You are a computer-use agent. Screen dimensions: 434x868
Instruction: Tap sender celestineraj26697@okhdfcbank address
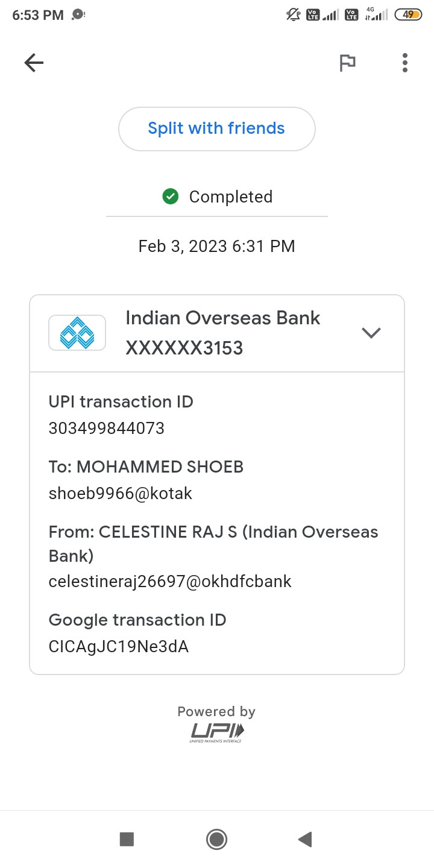tap(170, 582)
